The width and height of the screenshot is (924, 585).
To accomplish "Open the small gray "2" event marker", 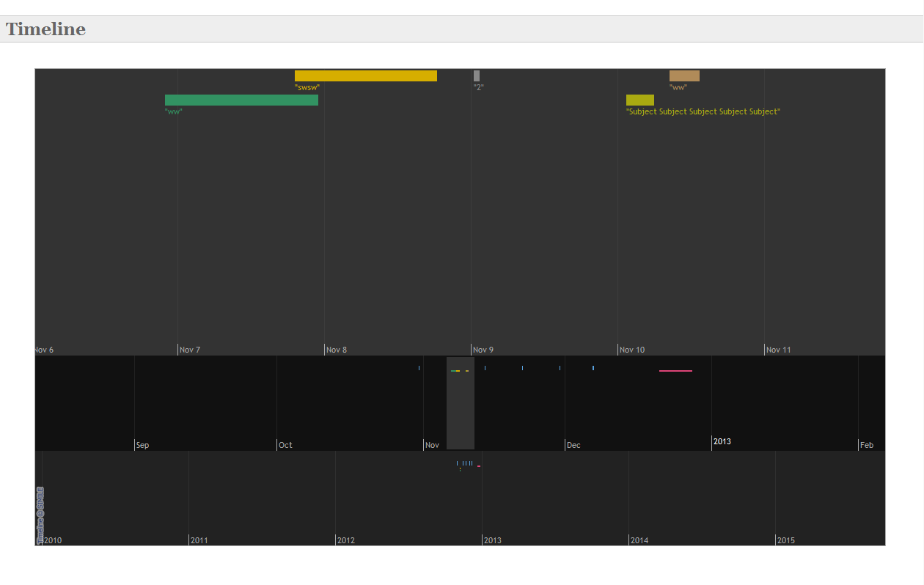I will pyautogui.click(x=477, y=76).
